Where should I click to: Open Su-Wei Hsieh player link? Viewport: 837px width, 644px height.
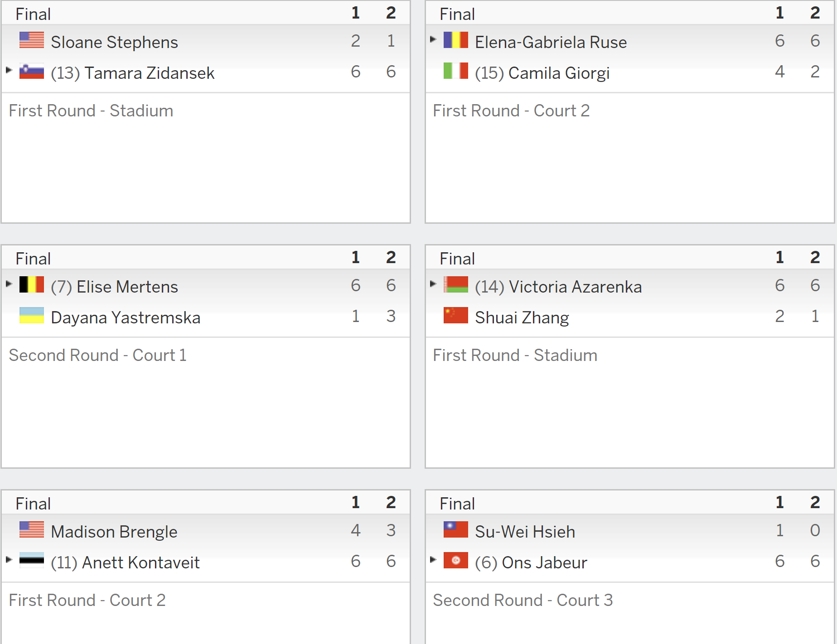525,532
